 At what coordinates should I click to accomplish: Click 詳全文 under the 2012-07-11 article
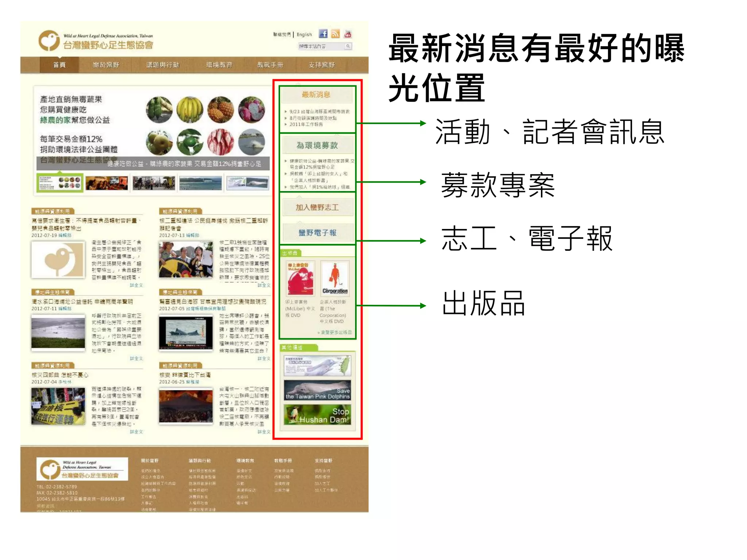pyautogui.click(x=136, y=358)
